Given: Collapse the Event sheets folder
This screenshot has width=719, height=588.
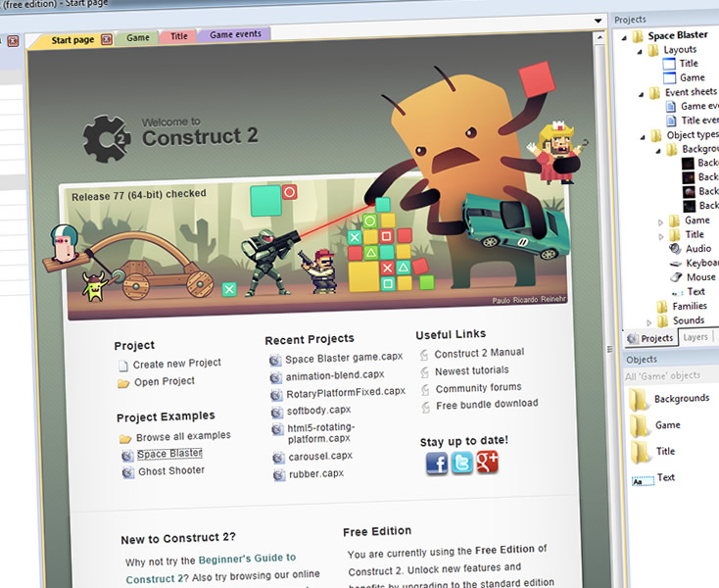Looking at the screenshot, I should pos(641,94).
